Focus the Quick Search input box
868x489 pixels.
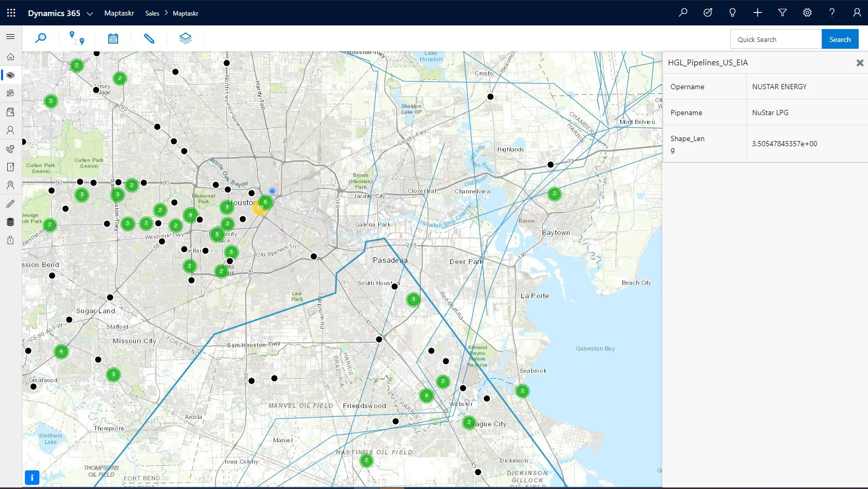[x=776, y=39]
